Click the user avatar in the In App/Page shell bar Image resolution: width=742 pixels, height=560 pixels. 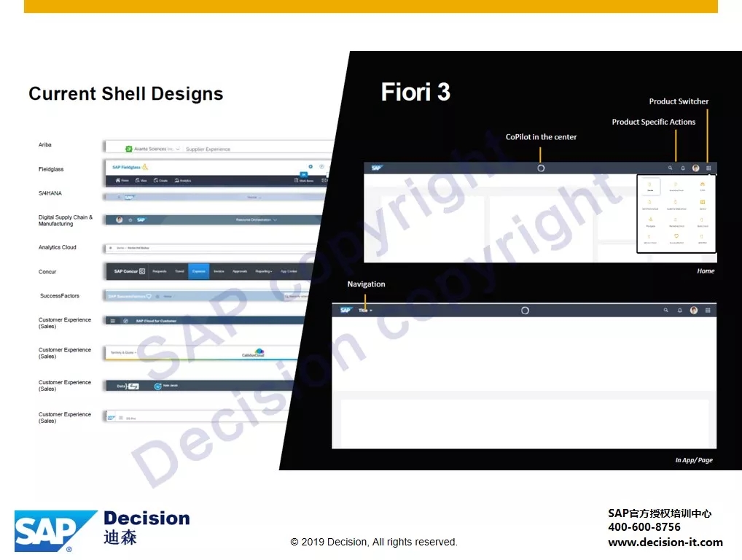pyautogui.click(x=694, y=310)
